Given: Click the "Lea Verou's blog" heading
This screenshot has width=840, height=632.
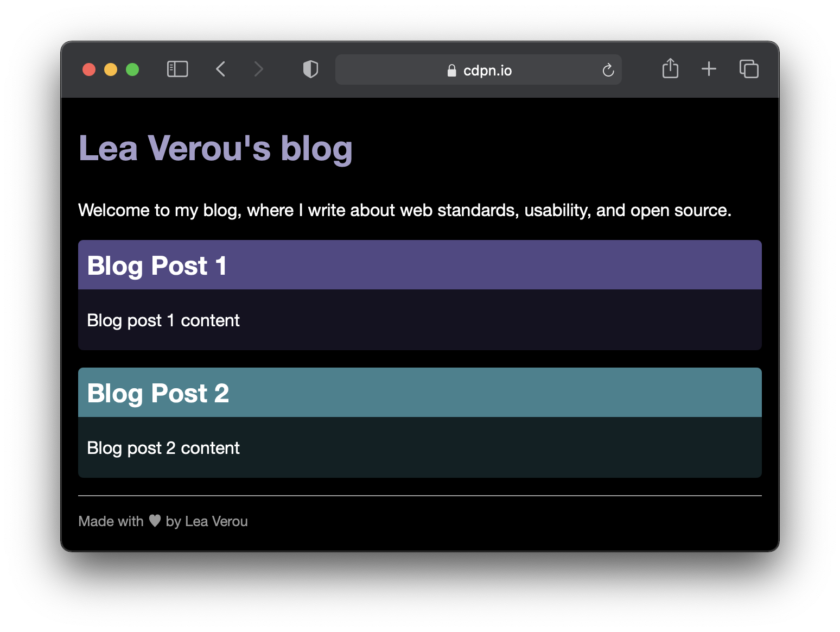Looking at the screenshot, I should pyautogui.click(x=215, y=148).
